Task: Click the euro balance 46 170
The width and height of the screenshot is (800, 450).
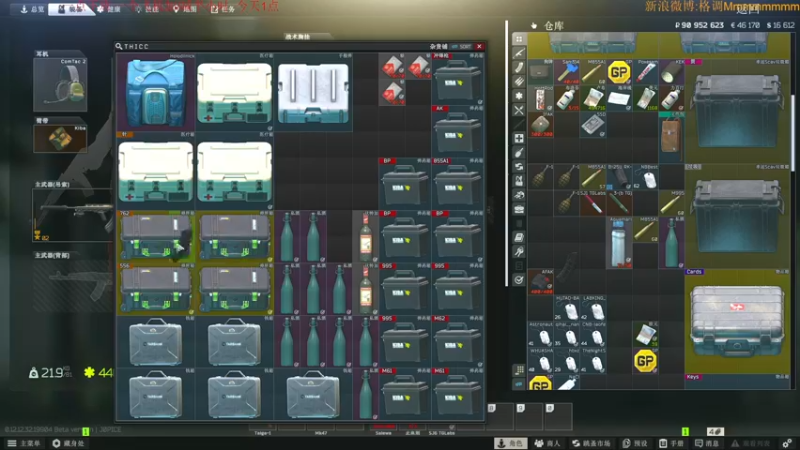Action: (745, 25)
